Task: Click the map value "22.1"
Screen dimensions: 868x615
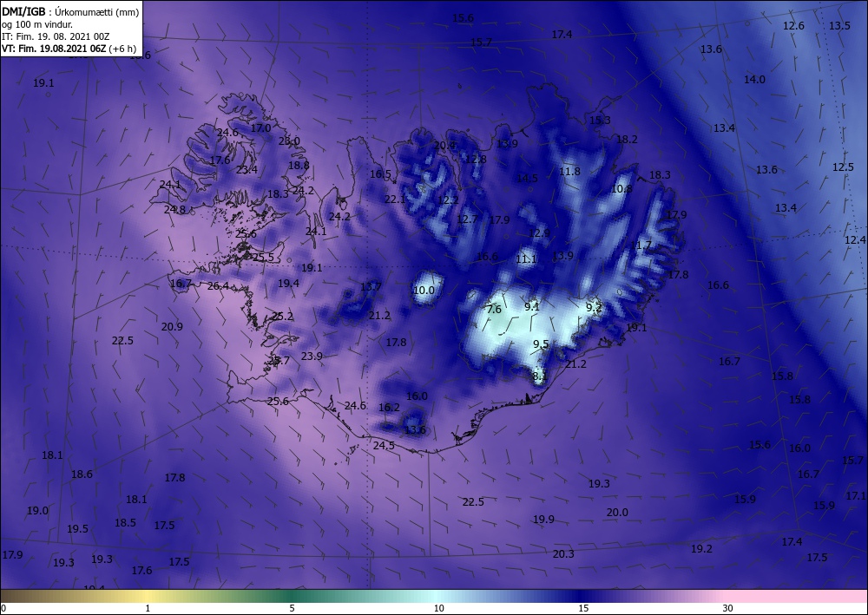Action: pyautogui.click(x=395, y=200)
